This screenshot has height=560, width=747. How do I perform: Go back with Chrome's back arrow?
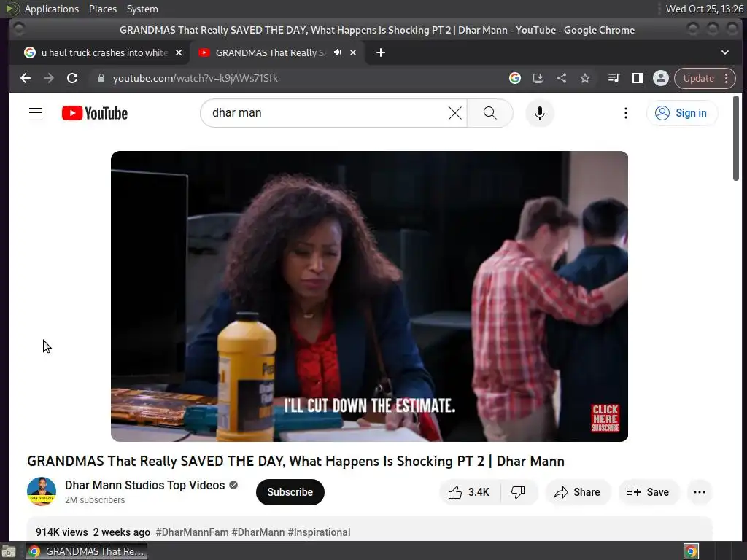[26, 78]
